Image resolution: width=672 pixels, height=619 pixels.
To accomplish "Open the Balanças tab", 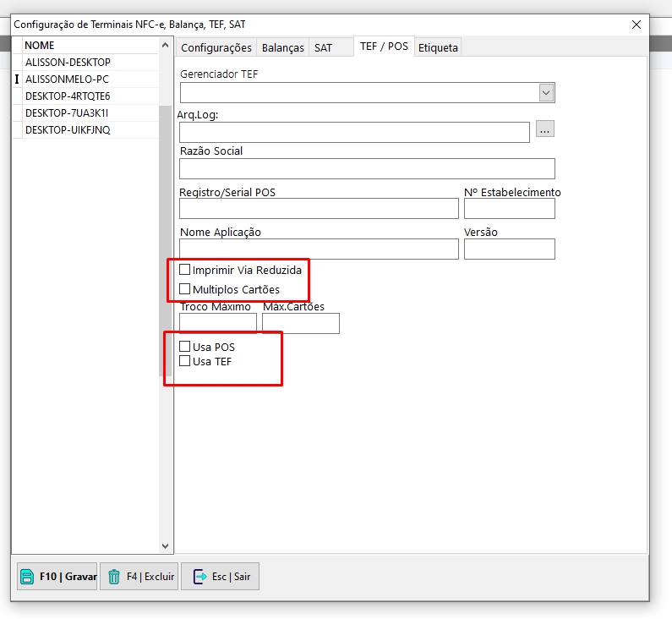I will click(x=282, y=48).
